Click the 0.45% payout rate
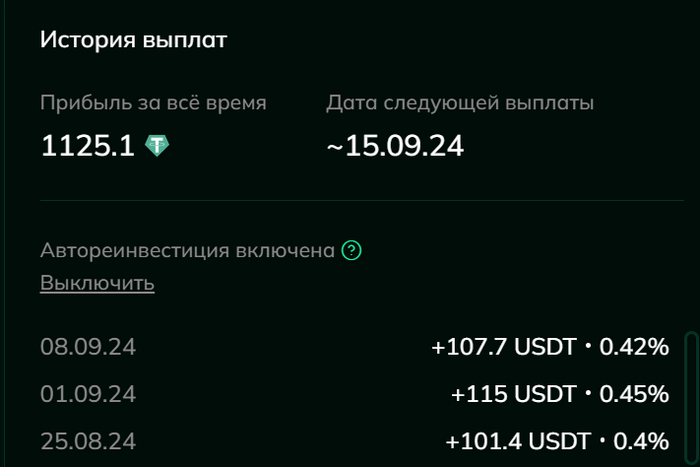The image size is (700, 467). click(x=633, y=394)
